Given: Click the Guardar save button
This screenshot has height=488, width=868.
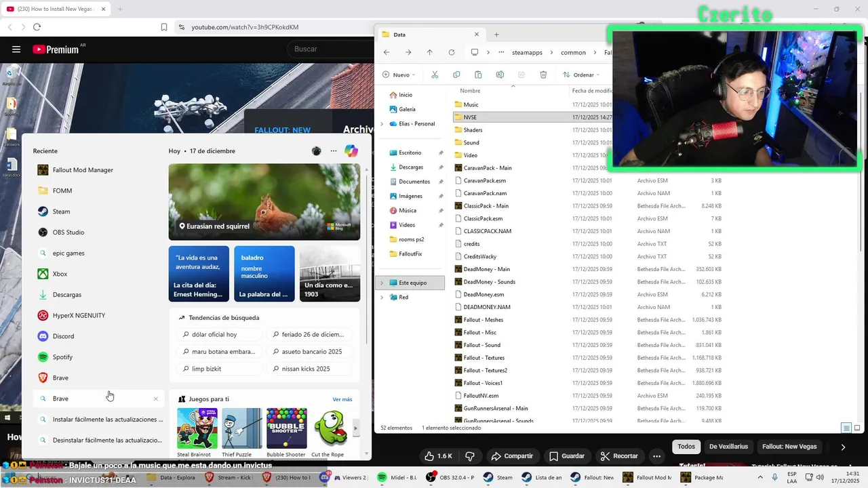Looking at the screenshot, I should click(567, 456).
